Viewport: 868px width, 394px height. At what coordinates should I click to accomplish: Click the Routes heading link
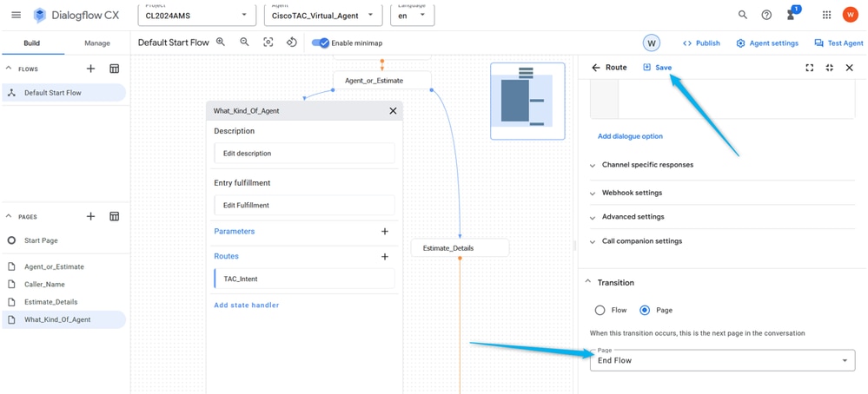click(227, 256)
